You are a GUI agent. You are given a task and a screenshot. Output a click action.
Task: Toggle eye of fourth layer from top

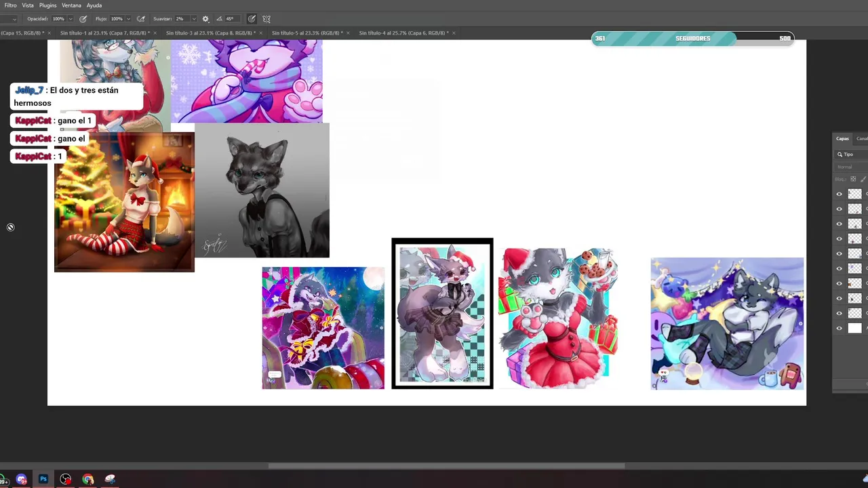839,239
